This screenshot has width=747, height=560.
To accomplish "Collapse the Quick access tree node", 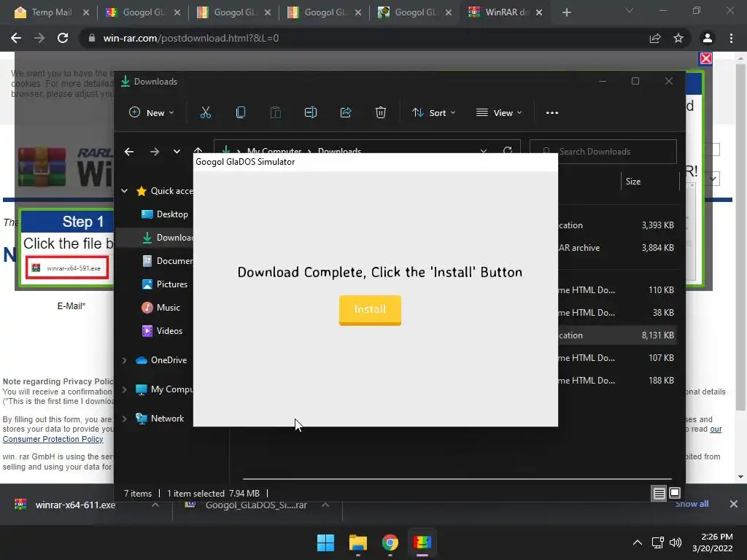I will coord(124,191).
